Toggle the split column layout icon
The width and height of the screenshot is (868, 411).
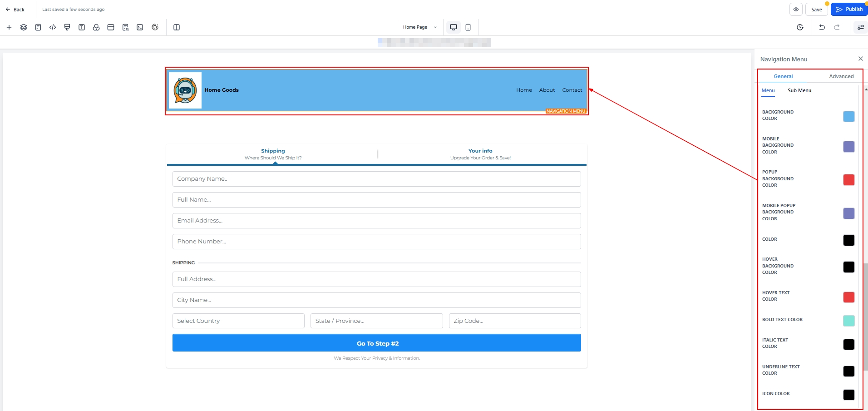pos(177,27)
